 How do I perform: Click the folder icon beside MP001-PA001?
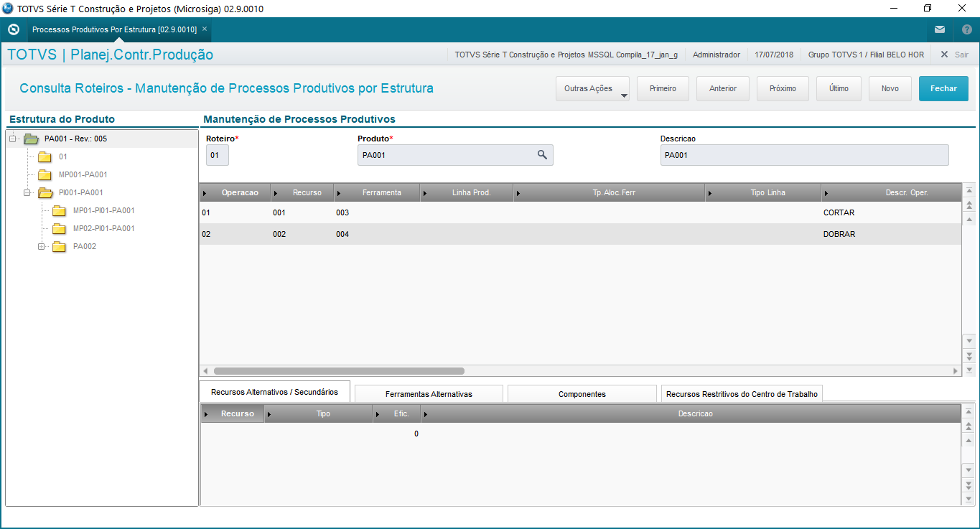click(x=45, y=174)
